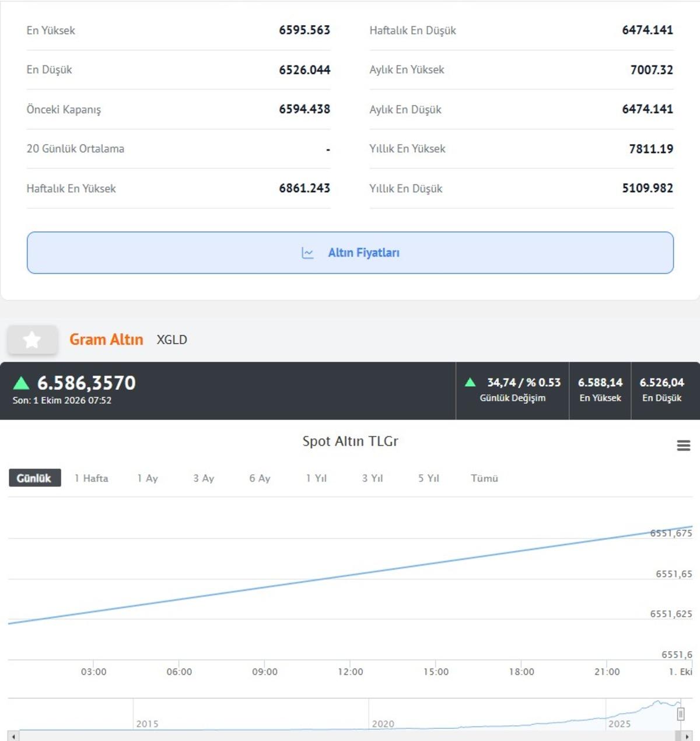This screenshot has height=741, width=700.
Task: Click the chart navigator scrollbar track
Action: [x=347, y=736]
